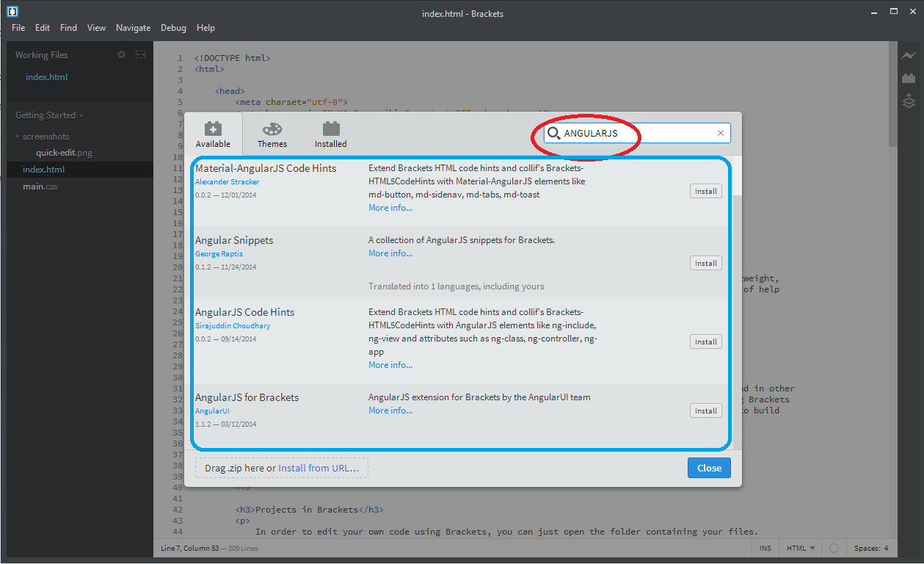Open More info for Material-AngularJS Code Hints
Image resolution: width=924 pixels, height=564 pixels.
[x=390, y=208]
